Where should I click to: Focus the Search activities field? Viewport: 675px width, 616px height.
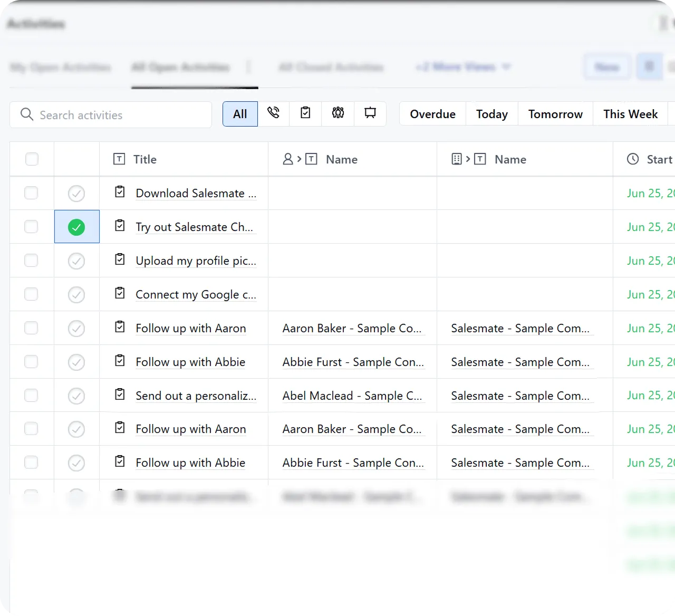(111, 114)
